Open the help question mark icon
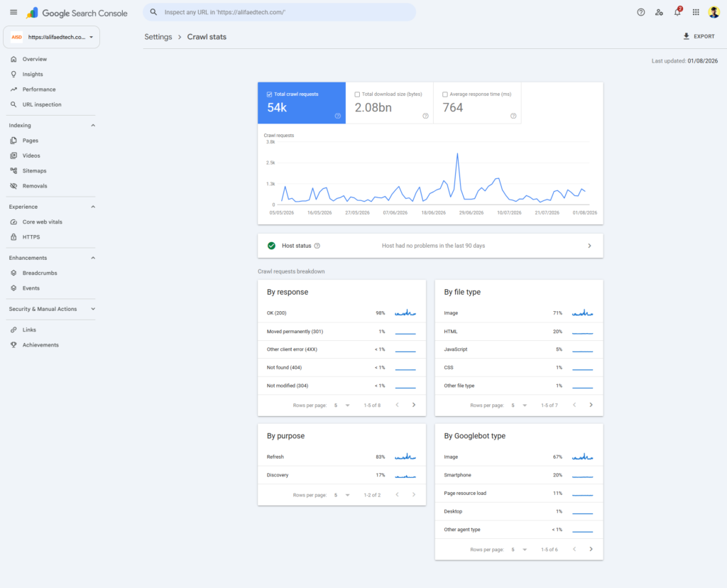Image resolution: width=727 pixels, height=588 pixels. coord(641,13)
